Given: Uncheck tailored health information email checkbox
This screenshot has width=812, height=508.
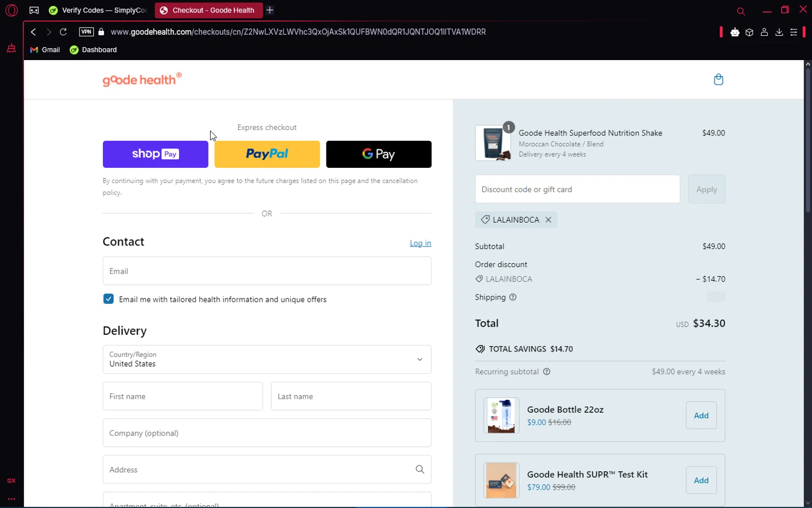Looking at the screenshot, I should [108, 299].
